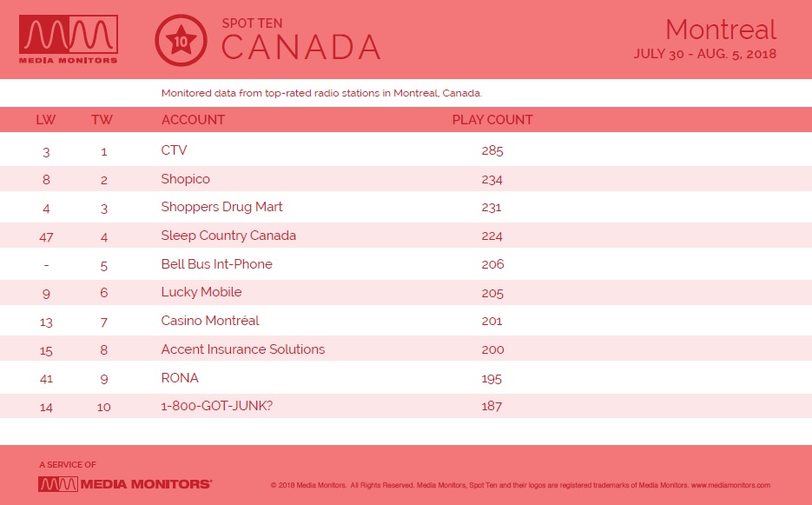The width and height of the screenshot is (812, 505).
Task: Select Lucky Mobile account
Action: pos(201,292)
